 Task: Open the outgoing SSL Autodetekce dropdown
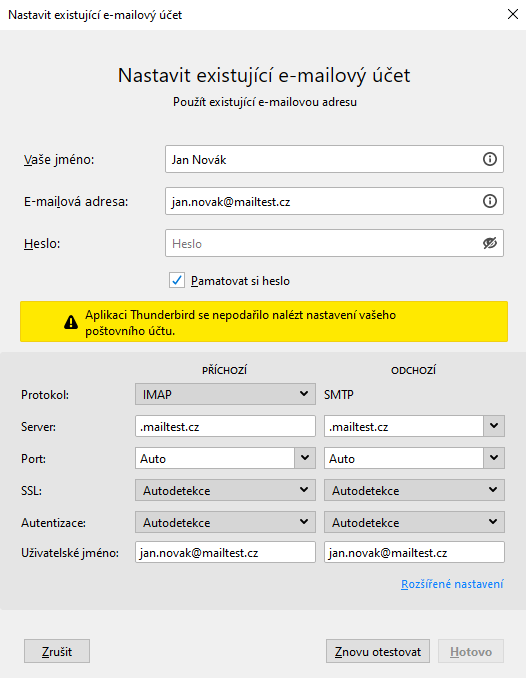(x=414, y=490)
